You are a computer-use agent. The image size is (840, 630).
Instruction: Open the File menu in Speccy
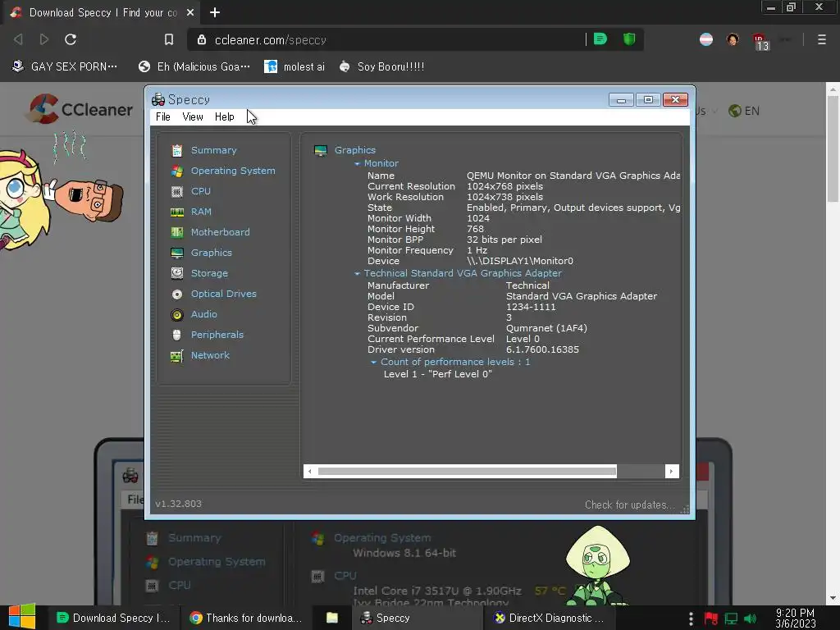click(x=163, y=116)
